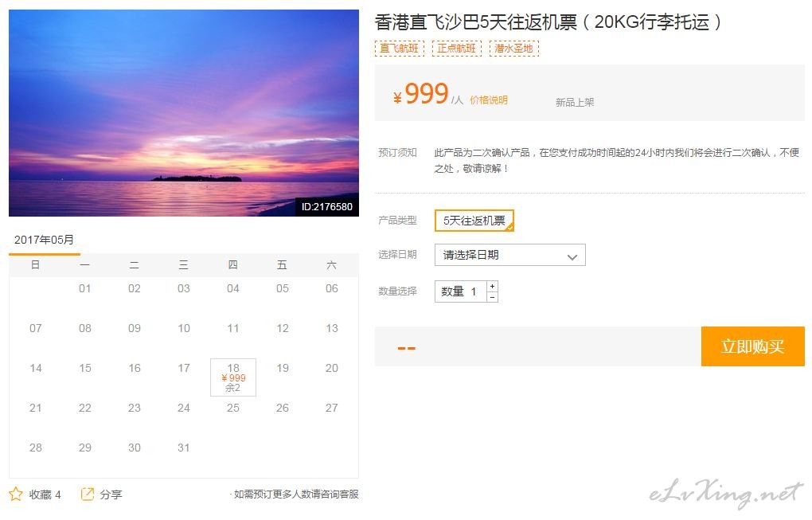Click calendar date 02
The width and height of the screenshot is (812, 520).
pos(134,288)
